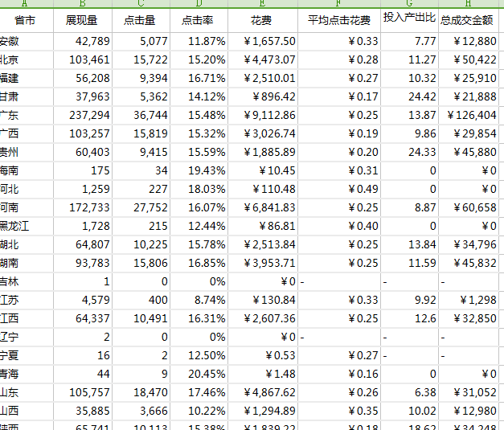
Task: Select the 省市 header cell
Action: point(27,21)
